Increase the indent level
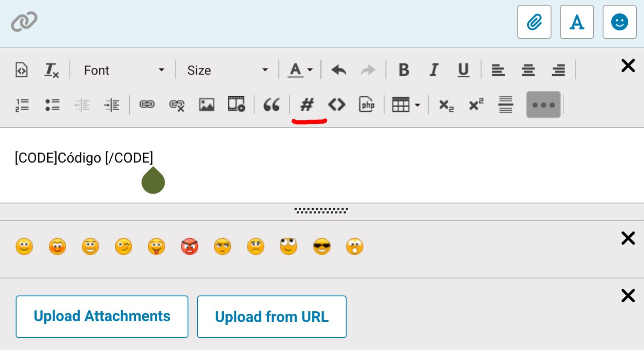This screenshot has height=350, width=644. tap(112, 105)
